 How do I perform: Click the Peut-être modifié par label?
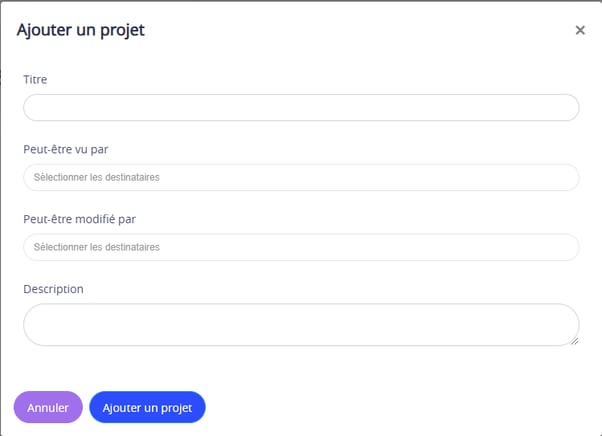[79, 219]
